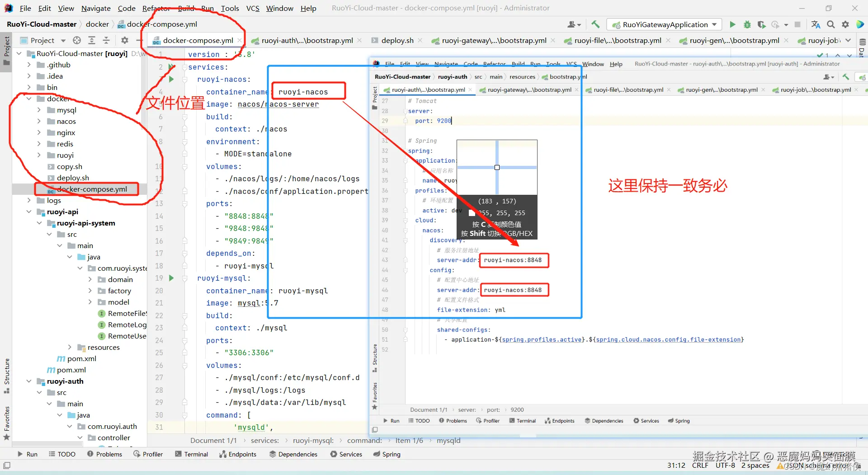Screen dimensions: 868x475
Task: Follow the spring.cloud.nacos.config.file-extension reference link
Action: pyautogui.click(x=668, y=339)
